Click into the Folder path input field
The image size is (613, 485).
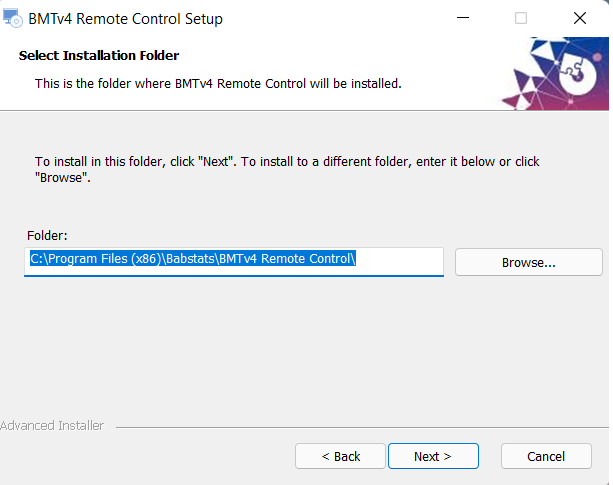pyautogui.click(x=234, y=261)
